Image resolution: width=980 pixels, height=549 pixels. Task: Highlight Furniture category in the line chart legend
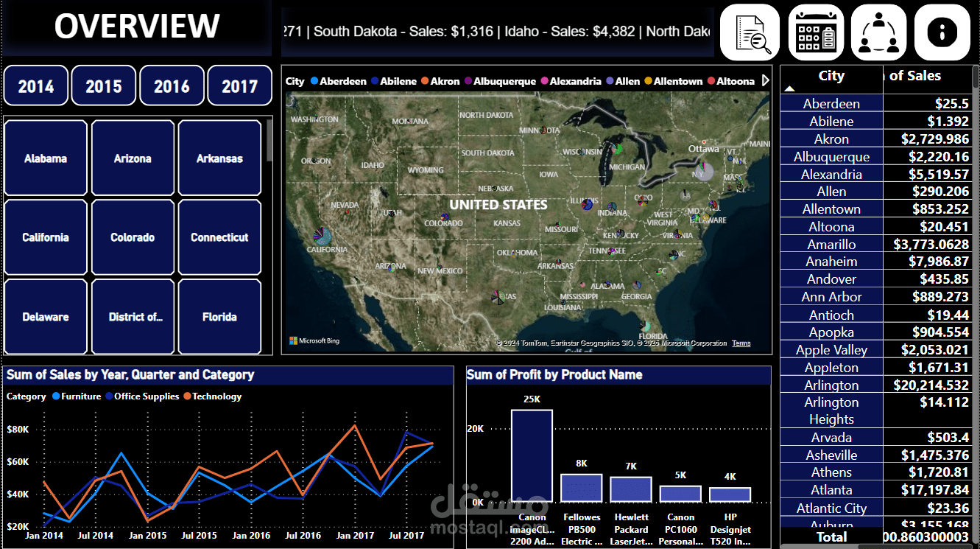(76, 396)
